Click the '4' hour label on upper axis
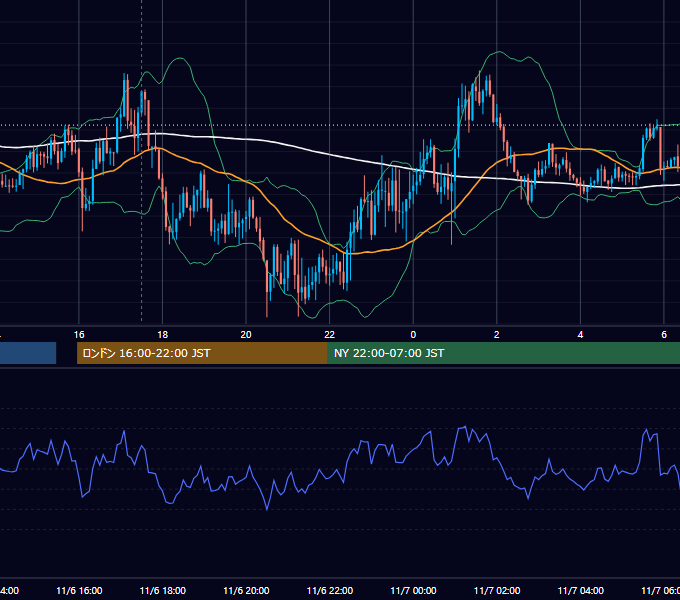Viewport: 680px width, 600px height. (580, 335)
